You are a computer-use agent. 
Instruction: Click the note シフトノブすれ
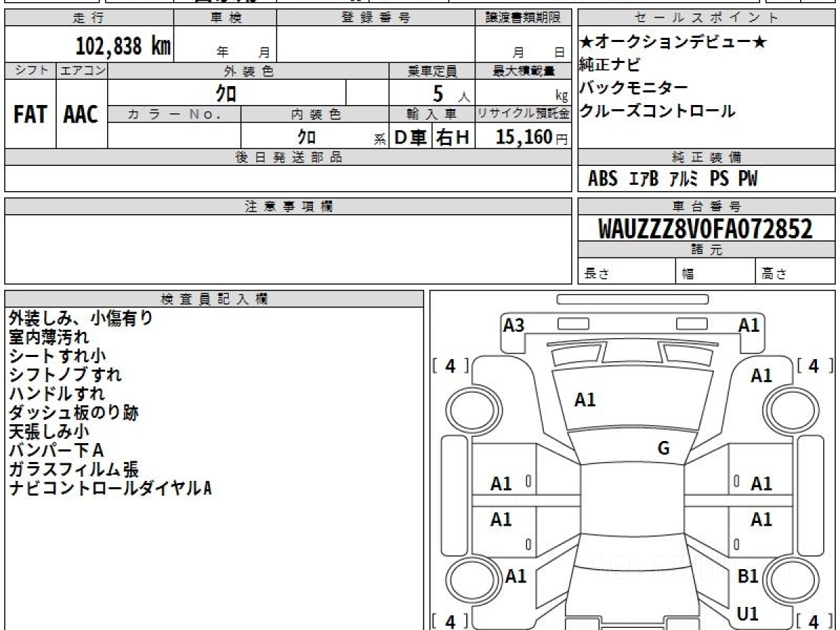pyautogui.click(x=65, y=374)
